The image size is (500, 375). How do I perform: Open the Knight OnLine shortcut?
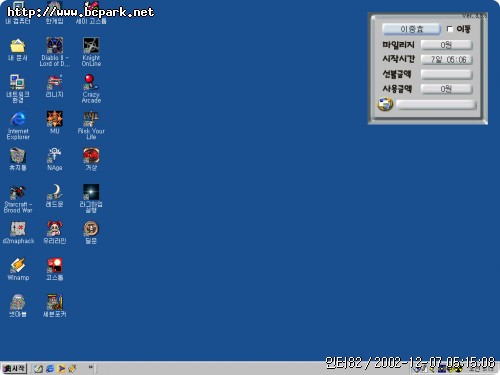(91, 46)
